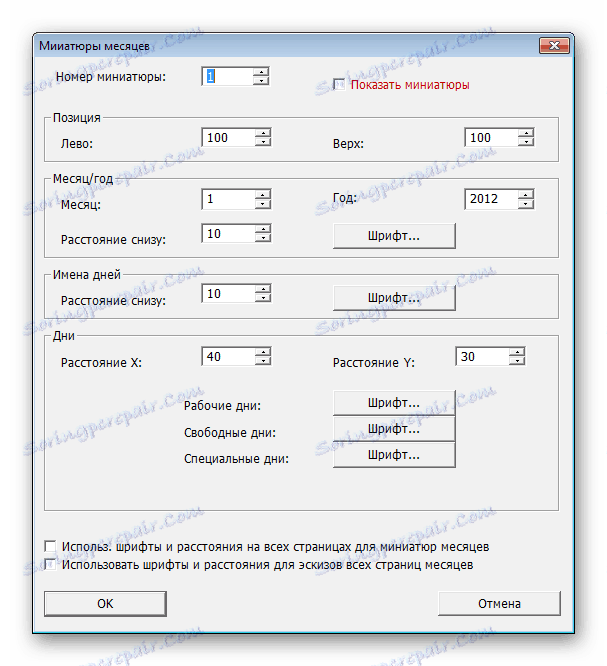Decrease the Месяц value
The width and height of the screenshot is (607, 666).
[x=263, y=203]
